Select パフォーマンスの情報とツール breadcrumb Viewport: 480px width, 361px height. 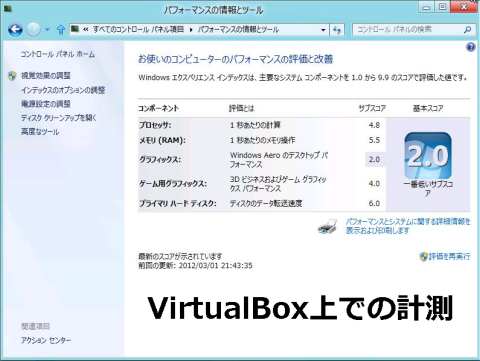point(238,29)
